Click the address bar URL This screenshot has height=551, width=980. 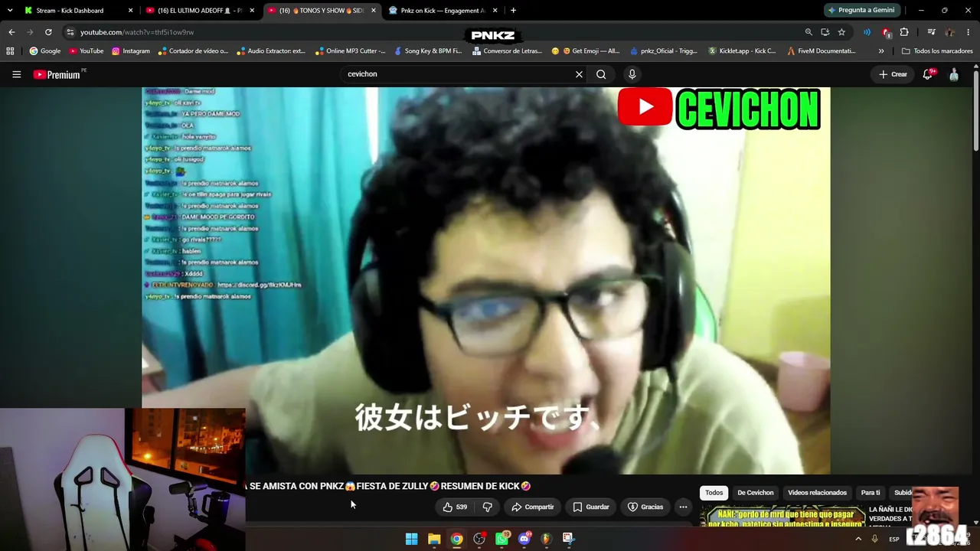pyautogui.click(x=137, y=32)
